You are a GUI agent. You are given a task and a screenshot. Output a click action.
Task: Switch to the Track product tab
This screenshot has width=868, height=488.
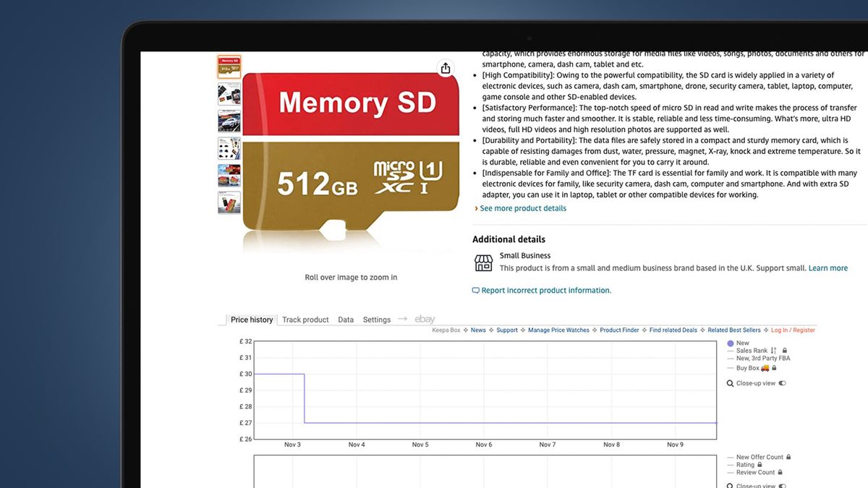click(305, 319)
